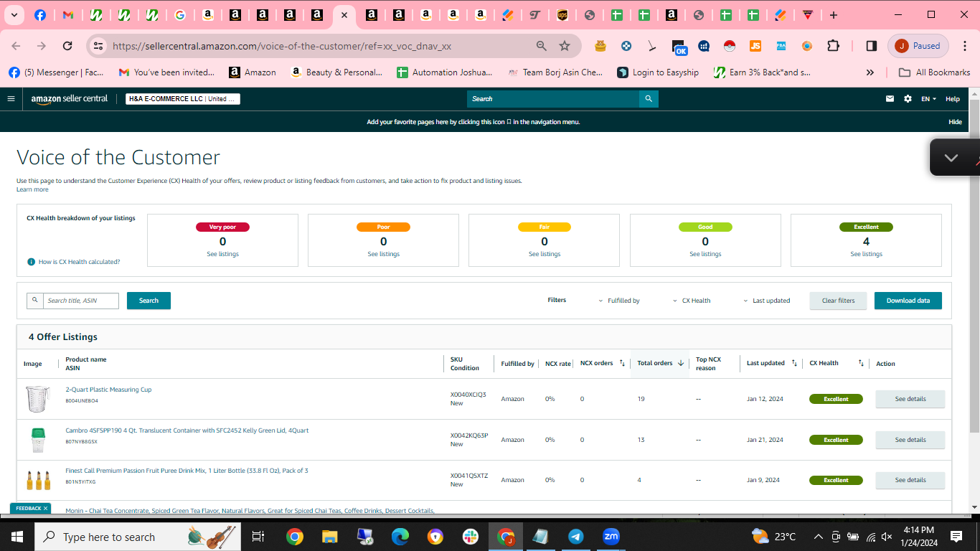Click the Clear filters button
This screenshot has height=551, width=980.
click(839, 301)
